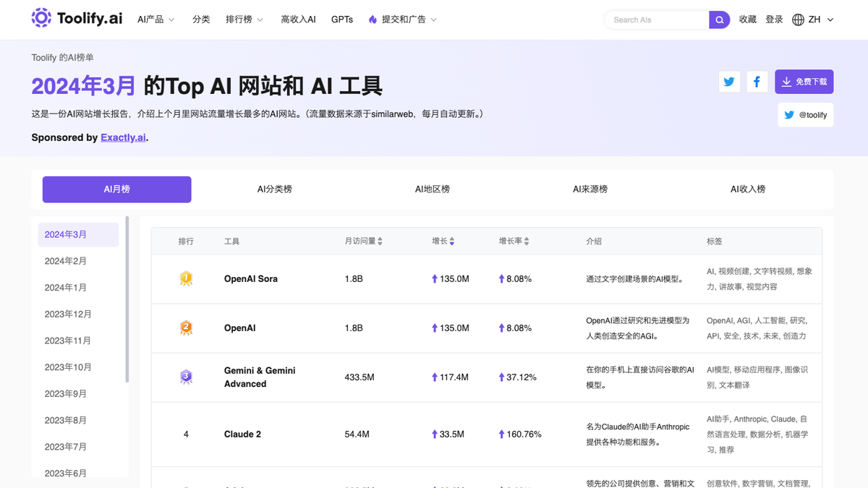Click the 免费下载 button
Image resolution: width=868 pixels, height=488 pixels.
(804, 82)
